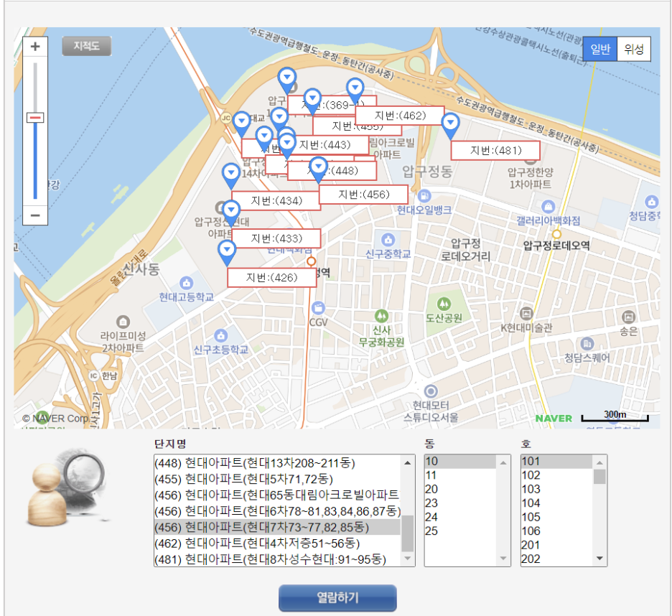
Task: Select 호 number 106
Action: [556, 531]
